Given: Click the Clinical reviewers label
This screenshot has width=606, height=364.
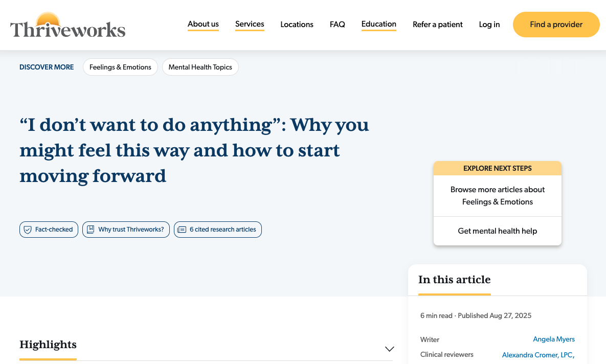Looking at the screenshot, I should [x=446, y=355].
